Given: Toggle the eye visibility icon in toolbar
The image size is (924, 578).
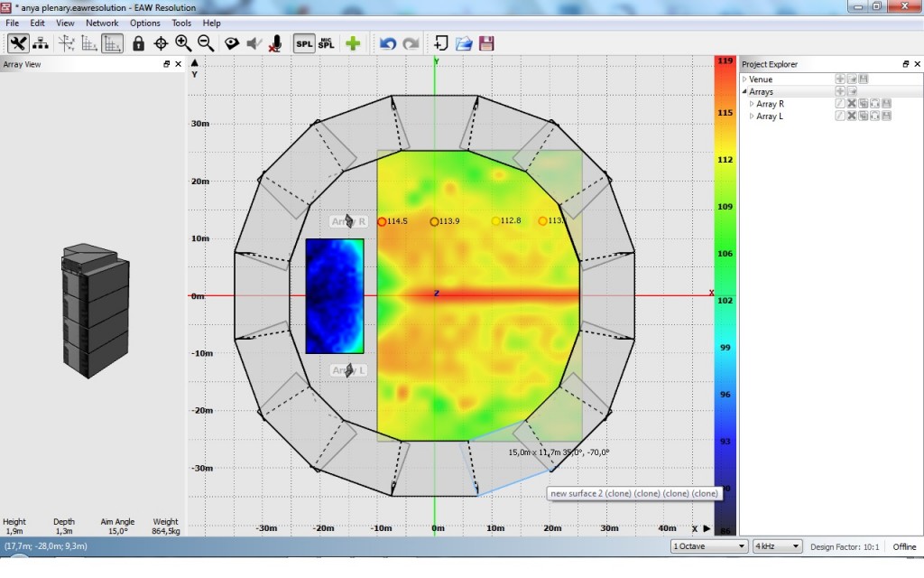Looking at the screenshot, I should tap(232, 43).
